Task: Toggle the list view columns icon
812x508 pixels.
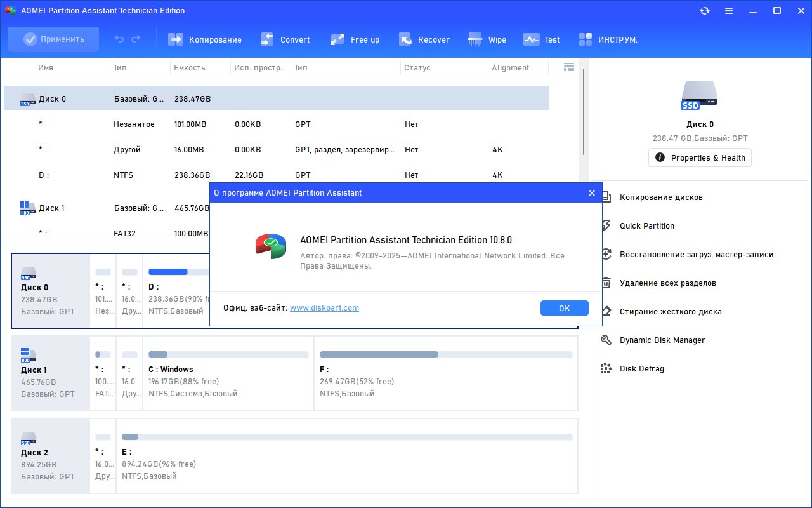Action: (x=568, y=67)
